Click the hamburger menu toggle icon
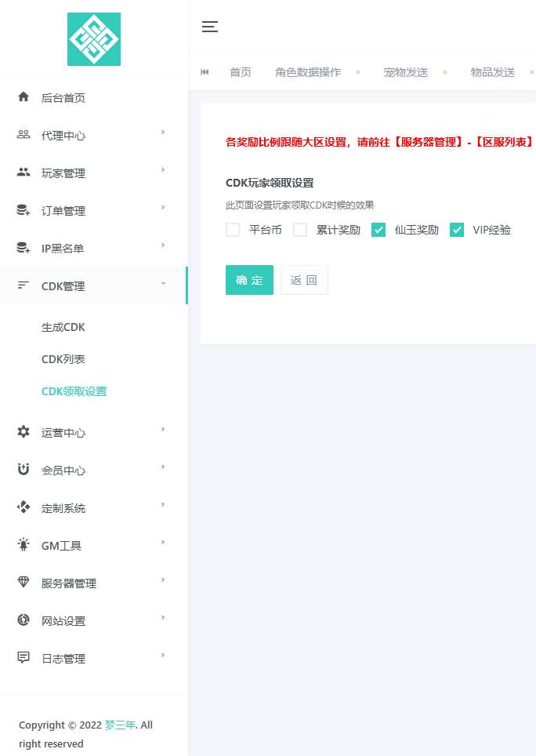This screenshot has height=756, width=536. [210, 27]
